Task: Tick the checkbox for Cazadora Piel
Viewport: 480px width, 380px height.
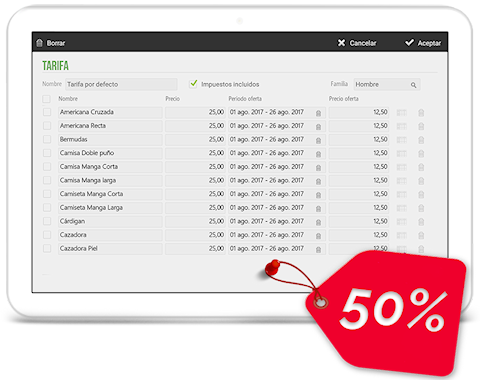Action: 47,249
